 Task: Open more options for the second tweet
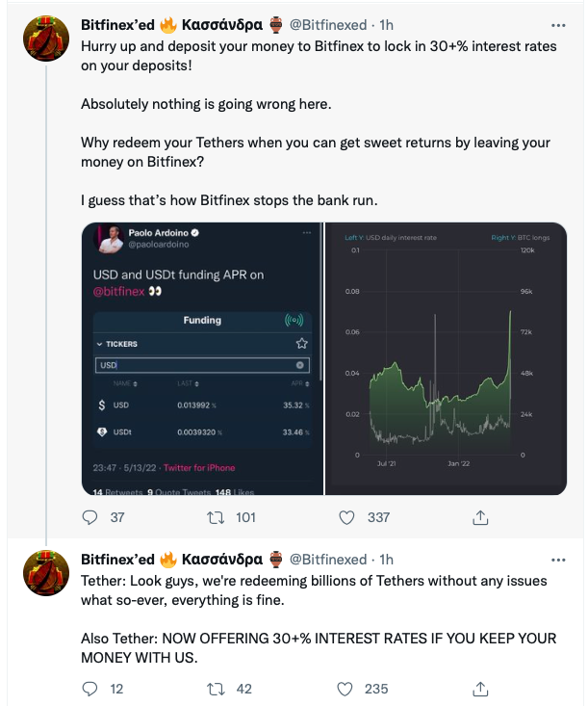click(557, 559)
